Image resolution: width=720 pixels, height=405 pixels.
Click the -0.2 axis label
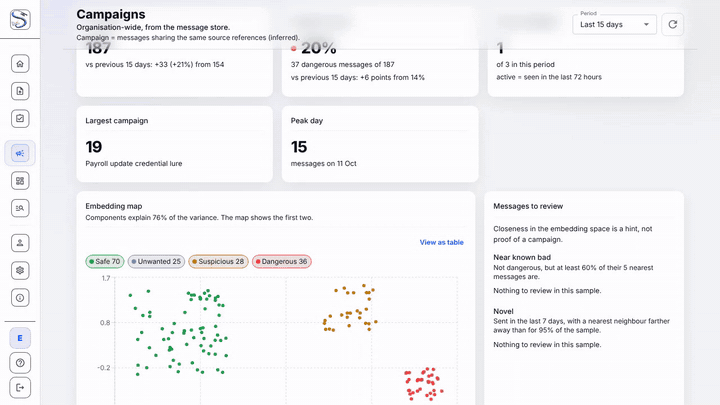104,367
